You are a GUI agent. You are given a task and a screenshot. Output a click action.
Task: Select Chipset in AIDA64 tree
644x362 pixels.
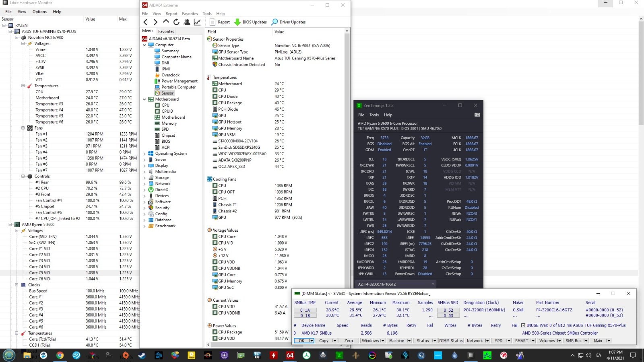pos(165,136)
